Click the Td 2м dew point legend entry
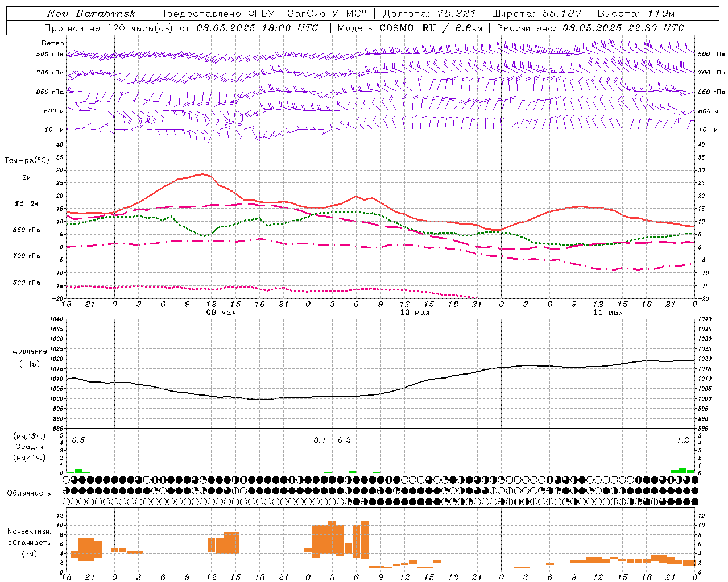The image size is (728, 582). click(x=27, y=203)
